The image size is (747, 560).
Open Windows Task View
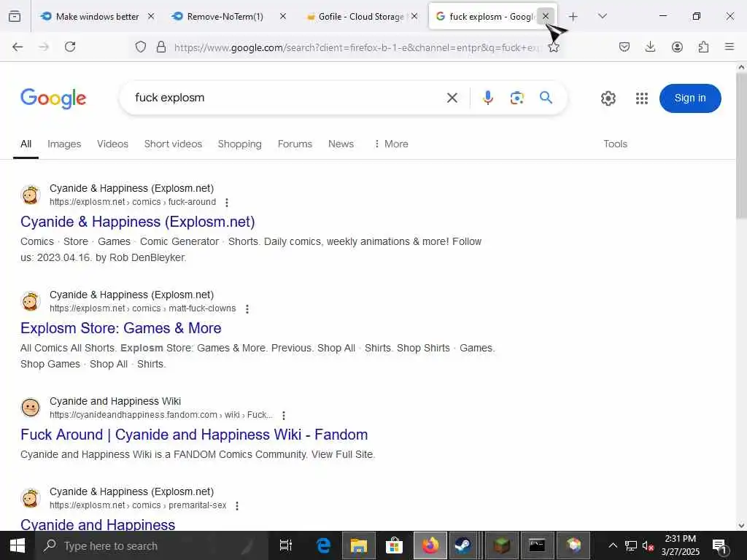point(286,545)
